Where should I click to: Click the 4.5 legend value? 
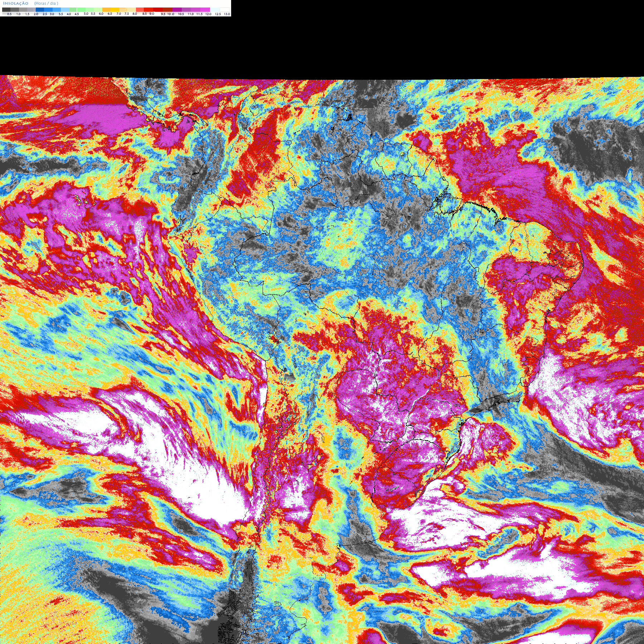(x=77, y=14)
